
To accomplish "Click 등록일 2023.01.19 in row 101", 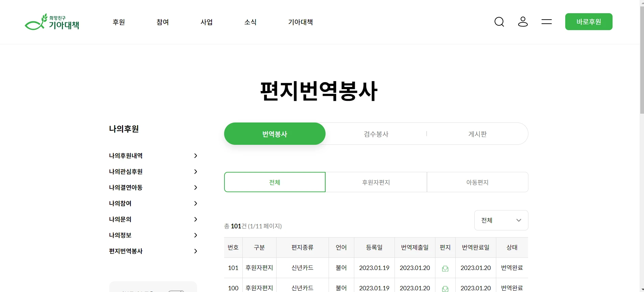I will pos(374,268).
